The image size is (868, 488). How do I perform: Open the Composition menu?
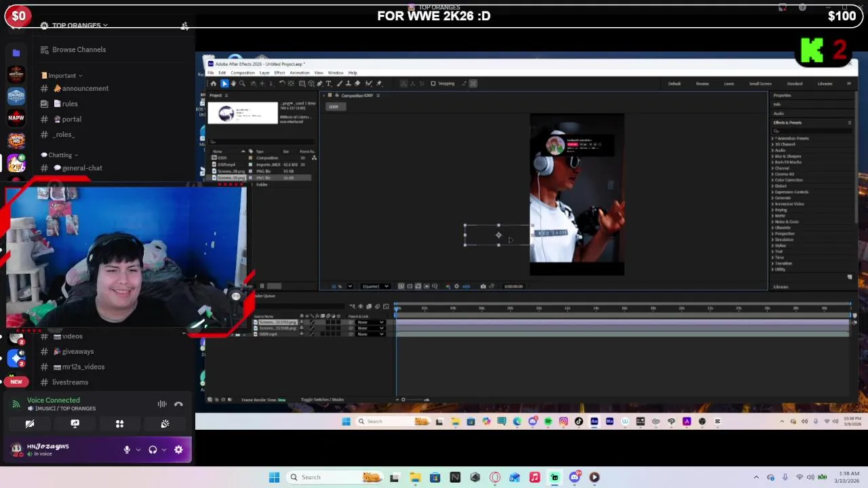click(x=243, y=73)
